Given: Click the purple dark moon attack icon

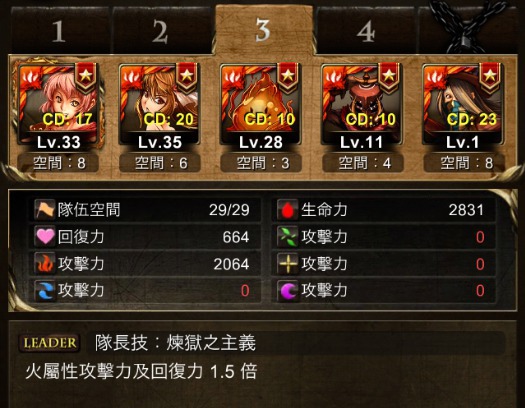Looking at the screenshot, I should [x=288, y=290].
